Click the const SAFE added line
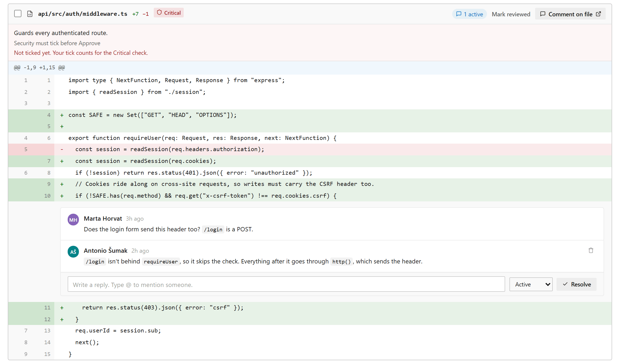This screenshot has width=618, height=364. coord(310,115)
